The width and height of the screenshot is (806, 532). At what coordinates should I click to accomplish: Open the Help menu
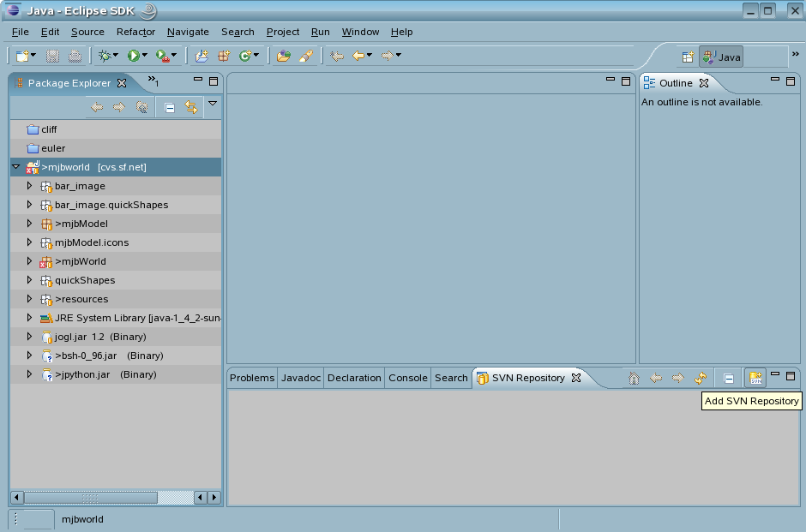pos(401,32)
